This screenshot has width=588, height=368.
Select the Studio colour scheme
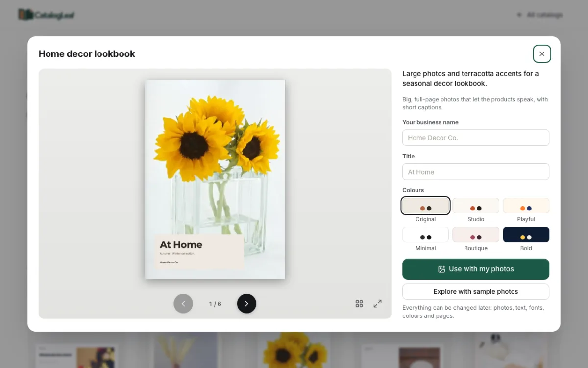(x=476, y=206)
